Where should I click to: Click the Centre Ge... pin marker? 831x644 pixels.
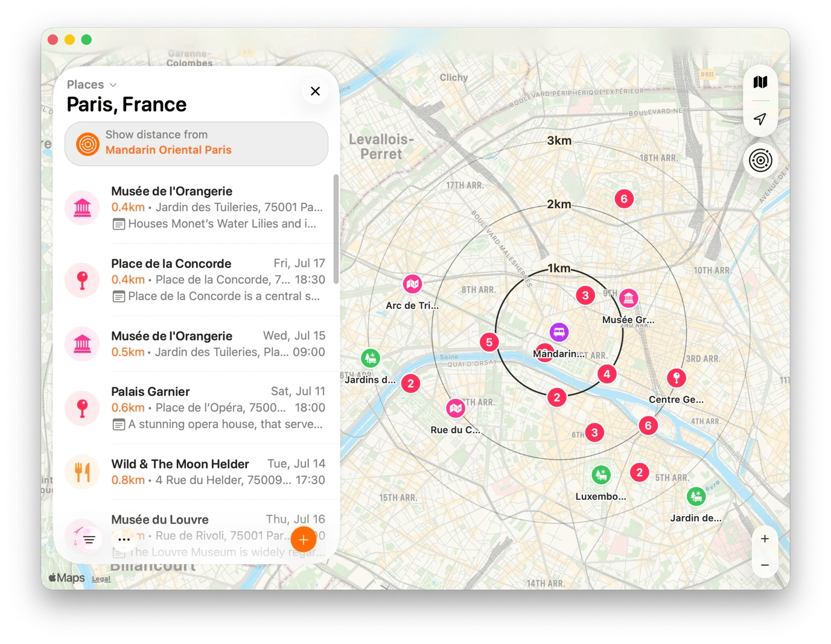[677, 378]
